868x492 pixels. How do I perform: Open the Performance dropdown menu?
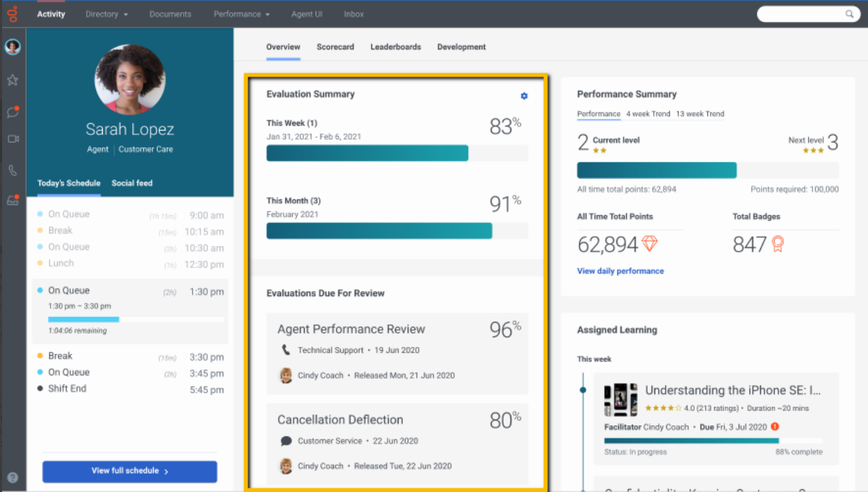(241, 14)
